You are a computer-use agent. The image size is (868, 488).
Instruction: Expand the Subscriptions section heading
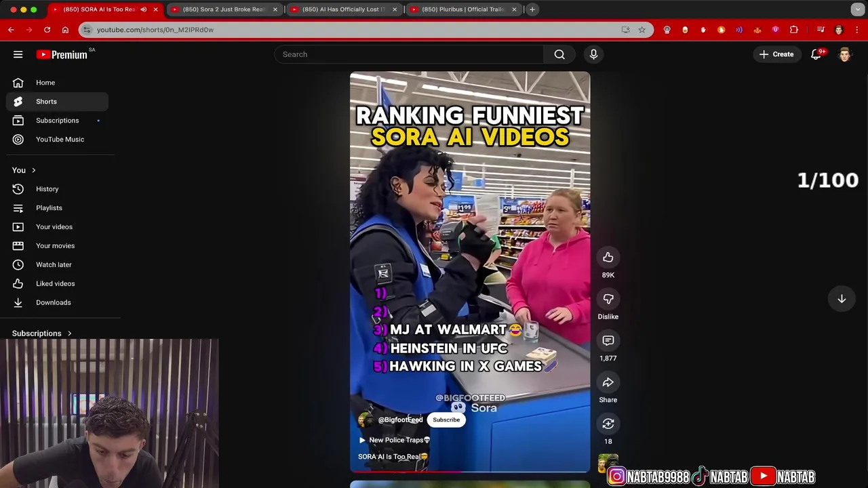click(x=42, y=333)
